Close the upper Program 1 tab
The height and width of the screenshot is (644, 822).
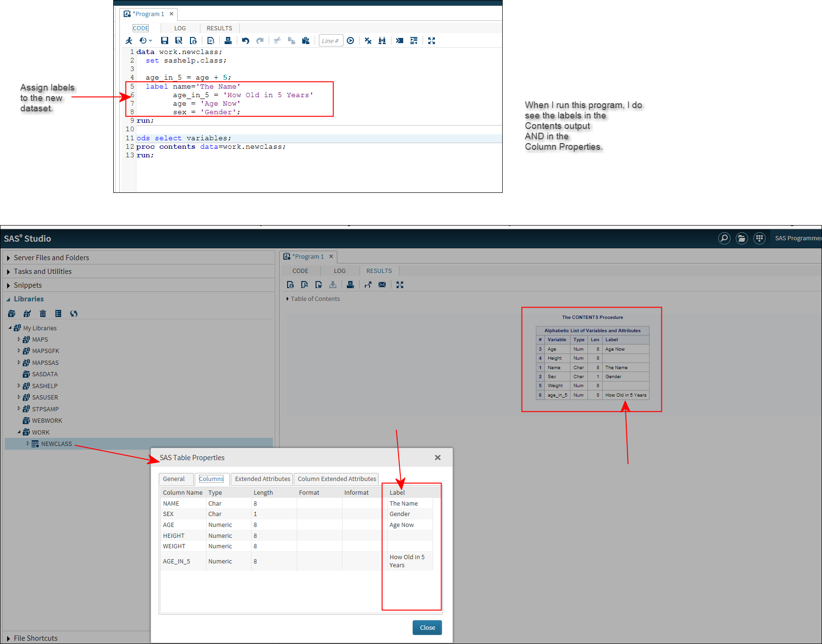172,14
